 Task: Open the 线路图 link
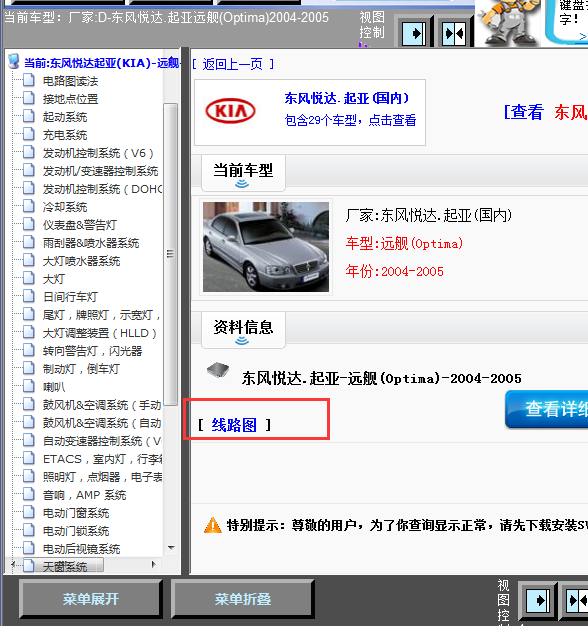tap(234, 425)
